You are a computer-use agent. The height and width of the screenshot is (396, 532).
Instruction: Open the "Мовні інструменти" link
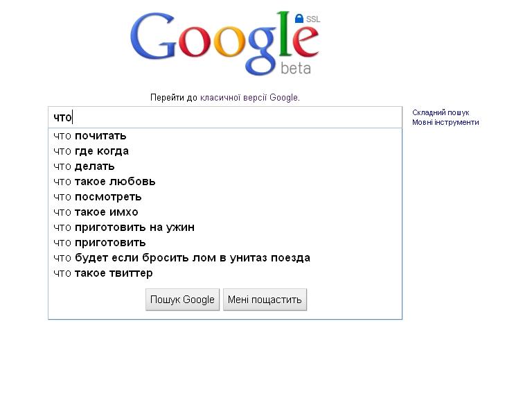point(445,122)
